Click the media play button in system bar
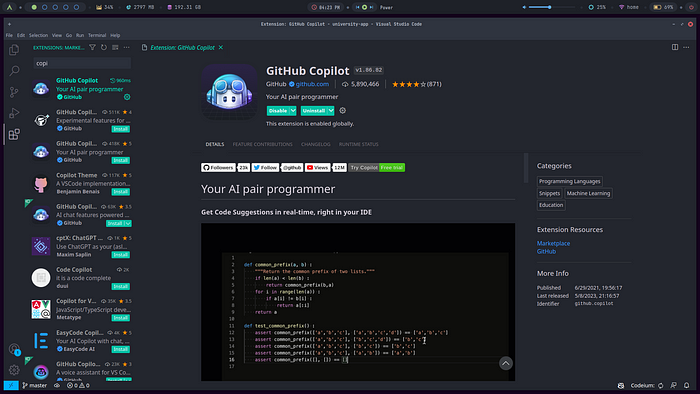This screenshot has width=700, height=394. coord(364,7)
